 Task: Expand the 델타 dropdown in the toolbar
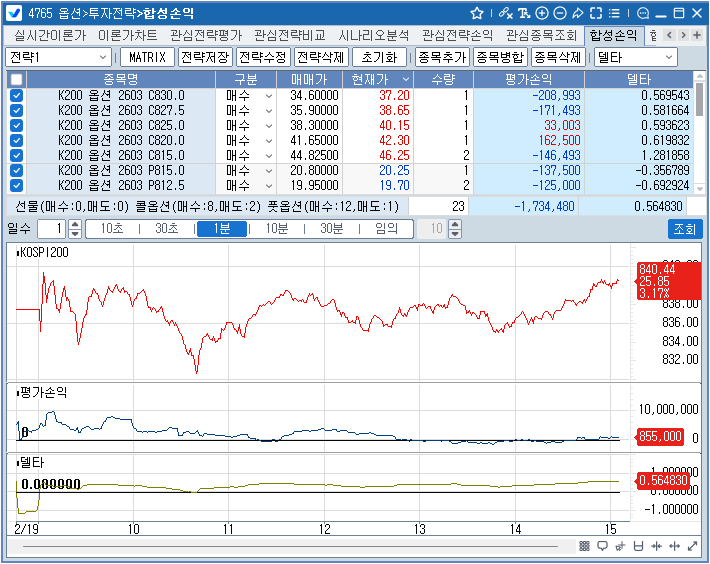634,57
